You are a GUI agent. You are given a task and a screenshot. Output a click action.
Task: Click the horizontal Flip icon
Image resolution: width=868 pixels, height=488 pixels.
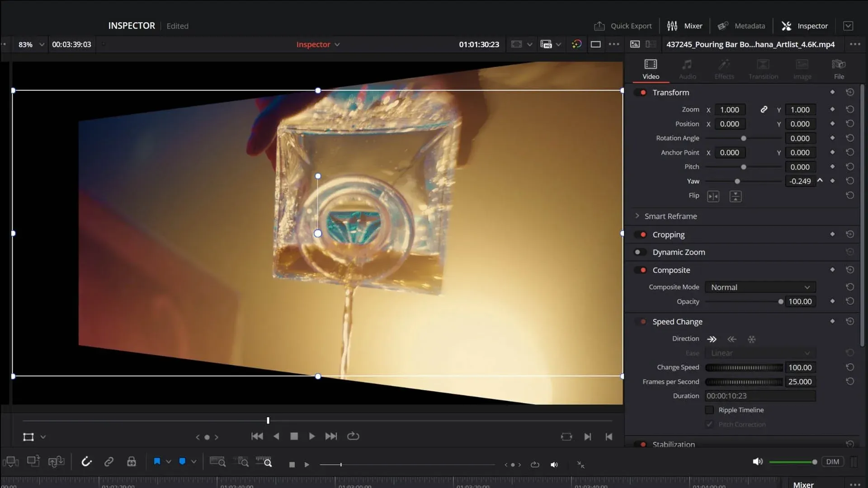(x=713, y=196)
